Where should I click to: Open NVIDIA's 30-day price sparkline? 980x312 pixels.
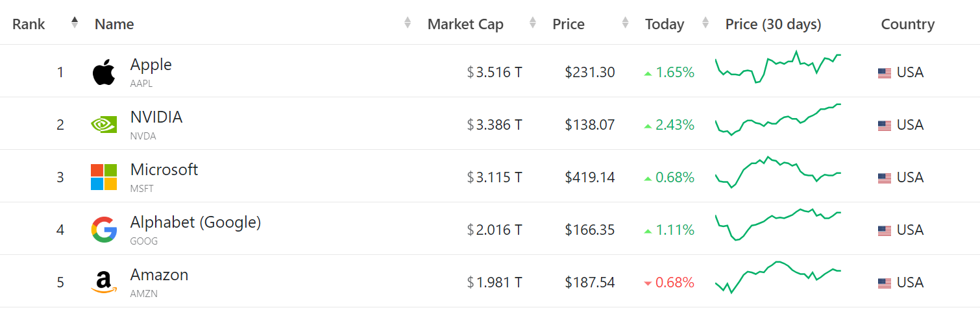778,120
